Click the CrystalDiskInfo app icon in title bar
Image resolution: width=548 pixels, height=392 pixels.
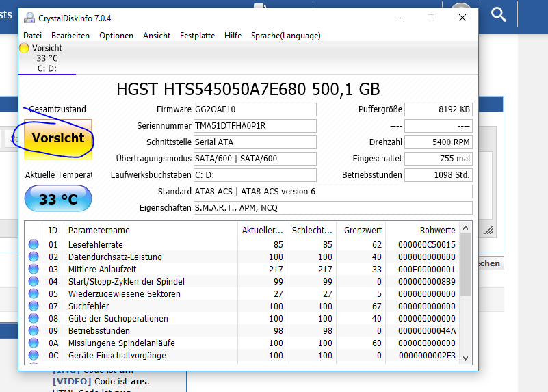tap(29, 18)
